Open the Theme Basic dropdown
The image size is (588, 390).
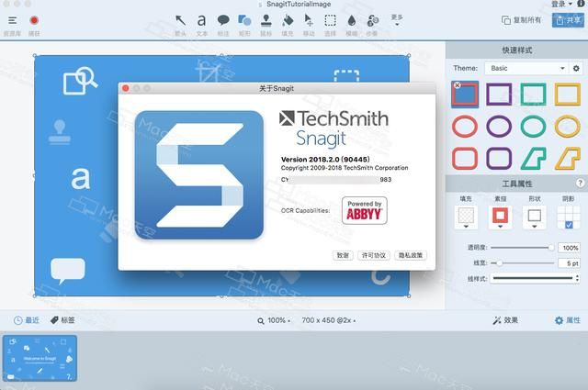click(x=527, y=68)
